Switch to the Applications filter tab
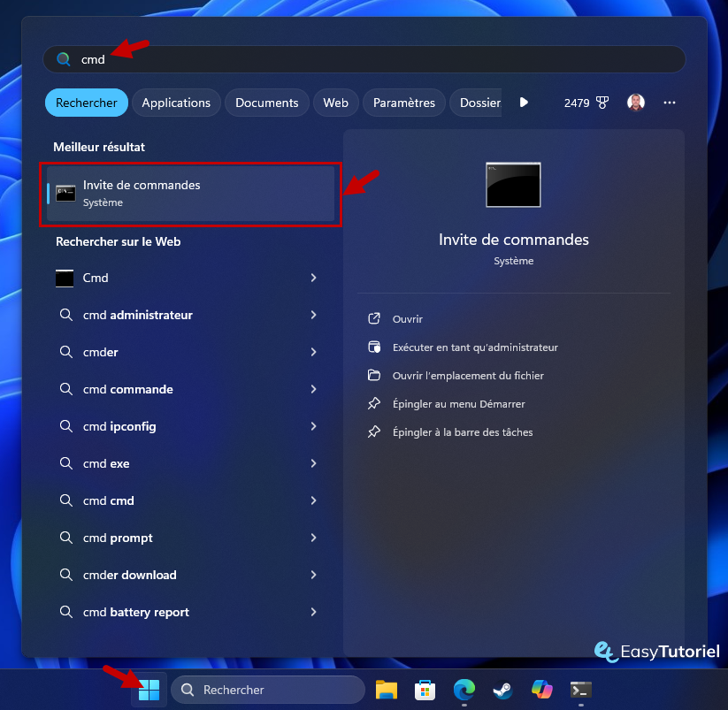Viewport: 728px width, 710px height. click(176, 103)
